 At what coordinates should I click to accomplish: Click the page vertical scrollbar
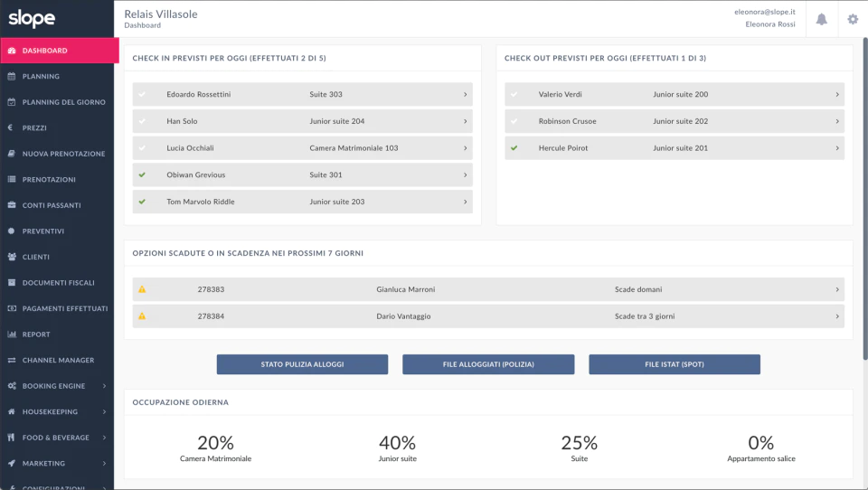pyautogui.click(x=865, y=199)
